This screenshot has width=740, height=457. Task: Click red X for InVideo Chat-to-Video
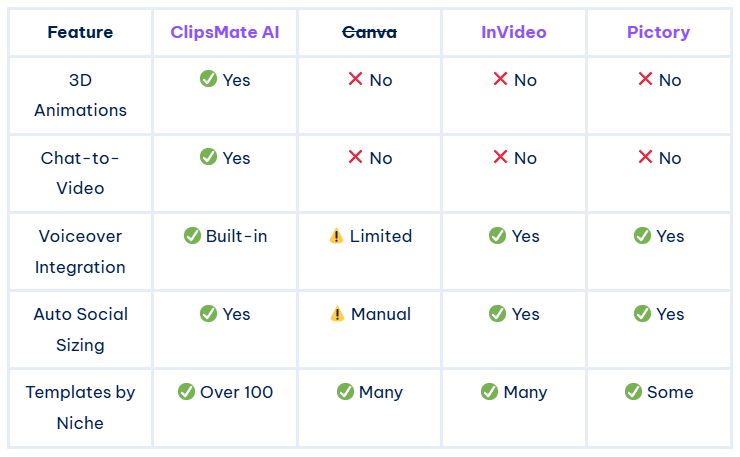click(500, 157)
